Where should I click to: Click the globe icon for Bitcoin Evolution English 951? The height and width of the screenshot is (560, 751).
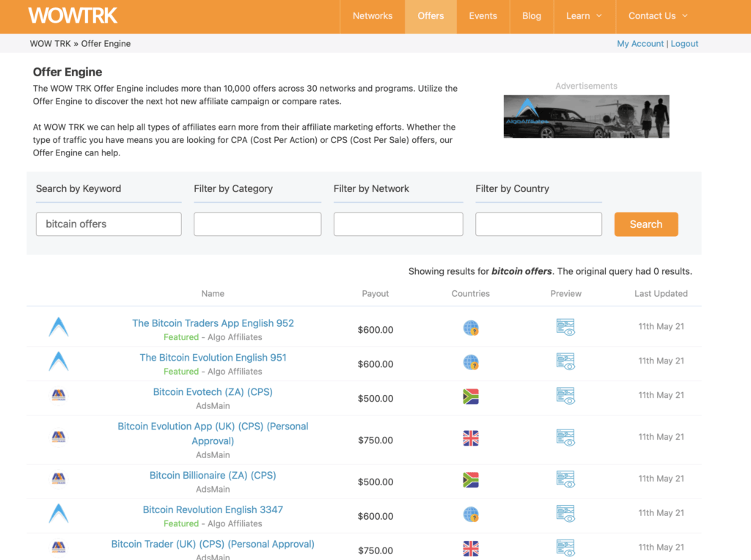point(471,362)
